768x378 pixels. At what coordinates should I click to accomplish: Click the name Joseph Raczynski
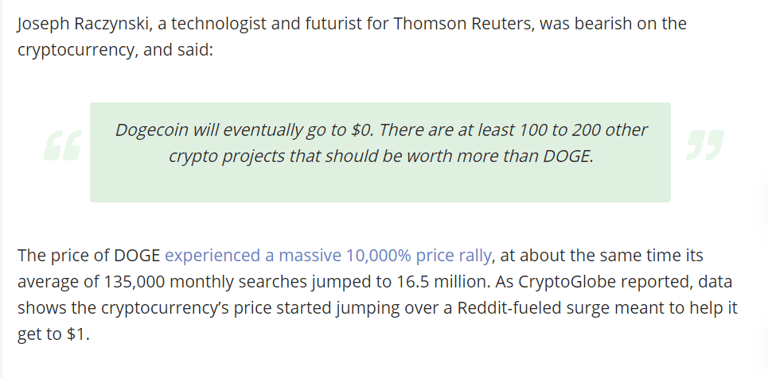tap(82, 24)
